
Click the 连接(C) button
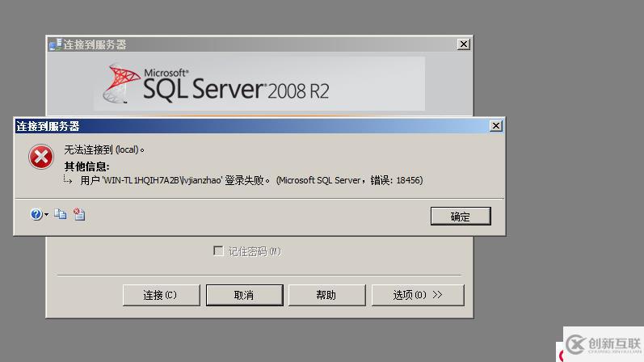(161, 295)
